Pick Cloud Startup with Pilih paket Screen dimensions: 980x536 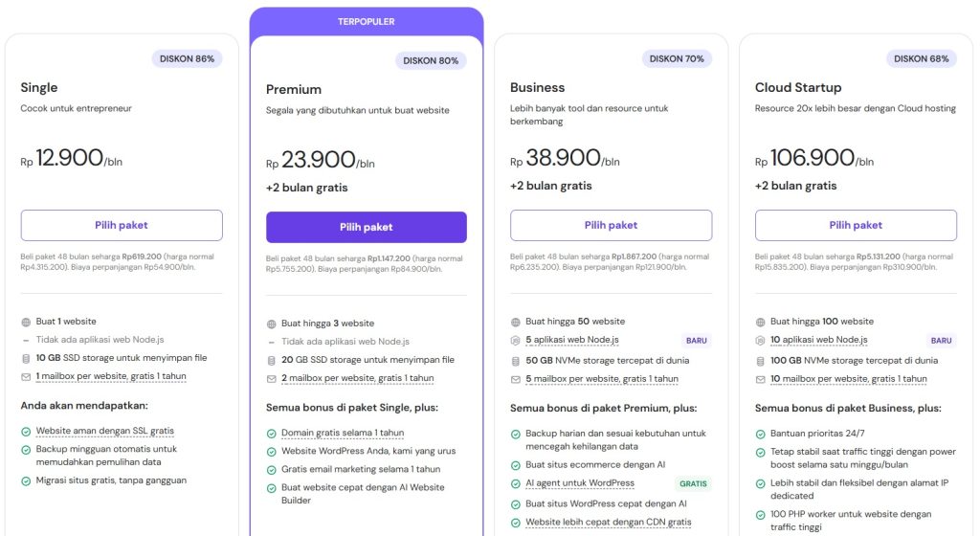point(856,225)
